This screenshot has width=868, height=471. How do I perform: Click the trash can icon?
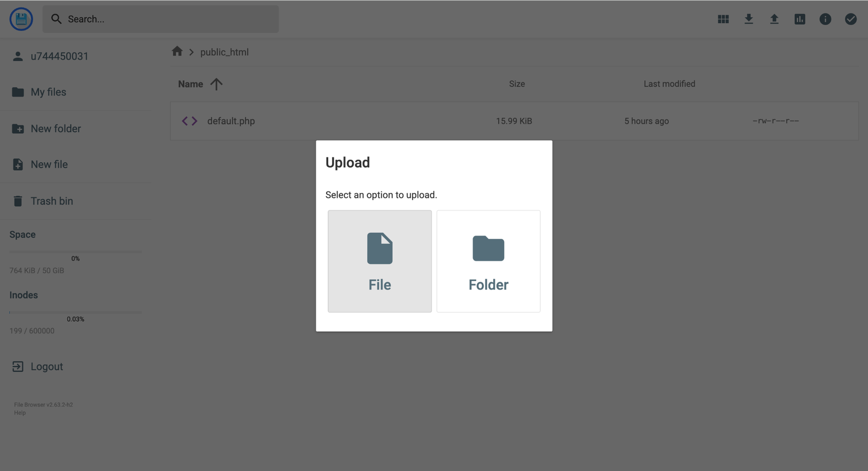pos(18,201)
